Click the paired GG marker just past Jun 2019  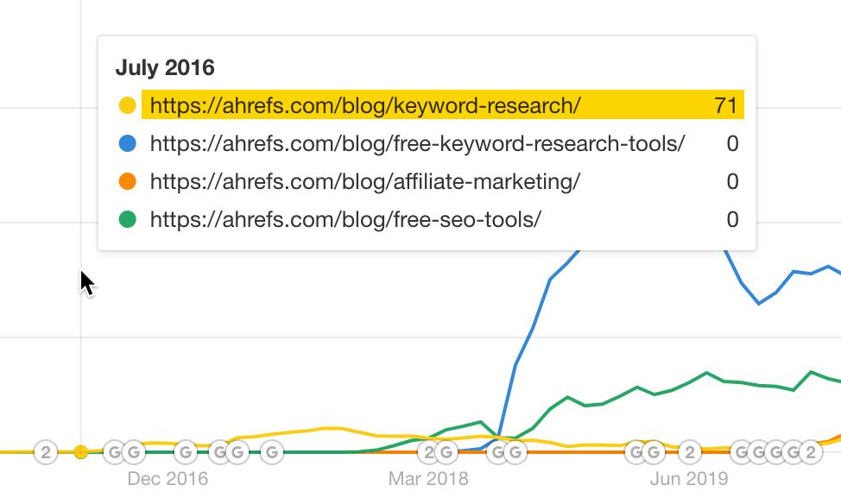(642, 451)
